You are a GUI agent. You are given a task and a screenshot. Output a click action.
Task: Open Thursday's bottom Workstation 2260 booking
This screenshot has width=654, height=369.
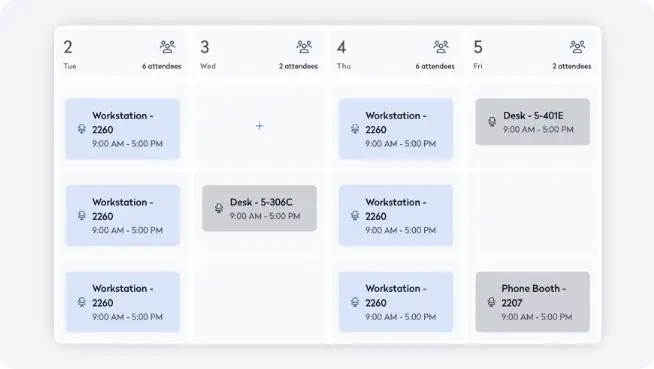(396, 302)
